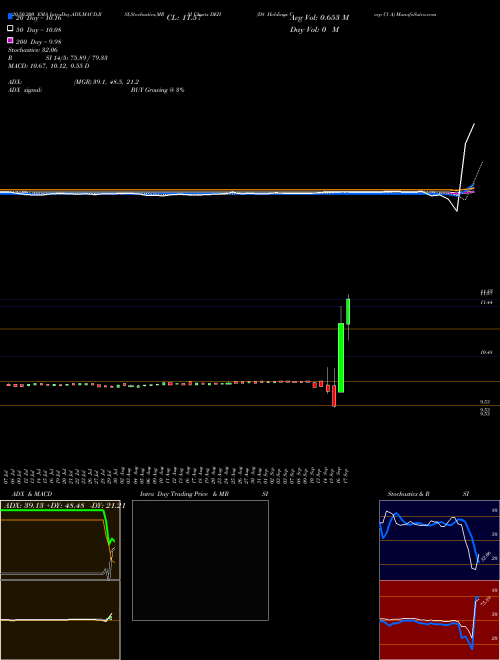Screen dimensions: 500x660
Task: Click the Avg Vol: 0.653 M label
Action: tap(319, 18)
